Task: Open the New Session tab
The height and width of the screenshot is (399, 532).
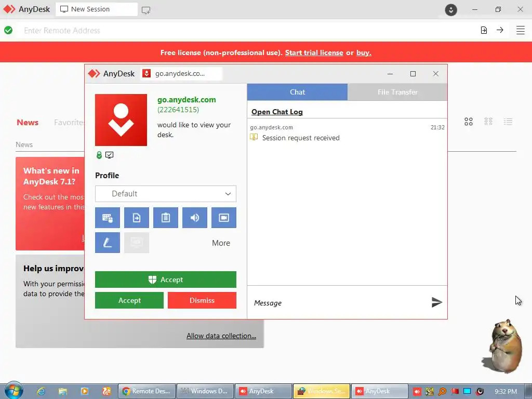Action: point(97,9)
